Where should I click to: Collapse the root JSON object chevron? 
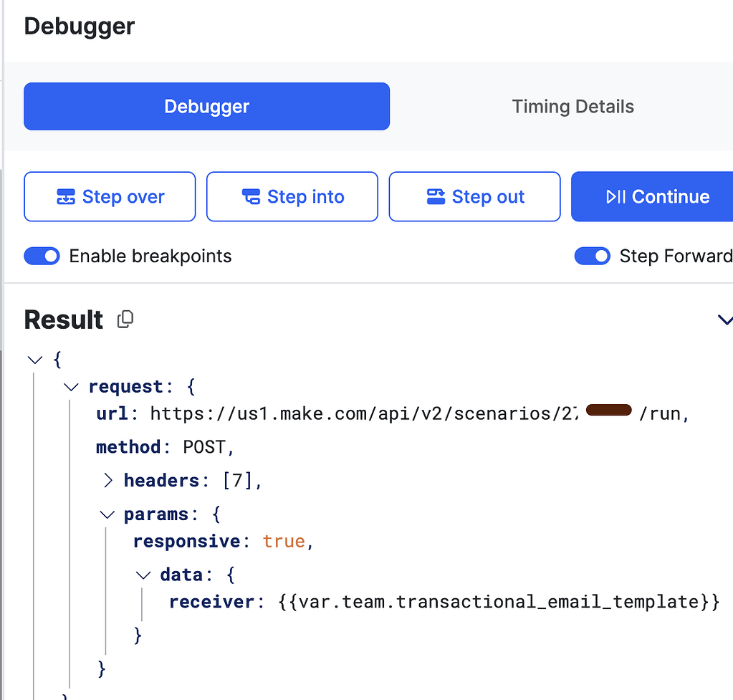tap(34, 359)
